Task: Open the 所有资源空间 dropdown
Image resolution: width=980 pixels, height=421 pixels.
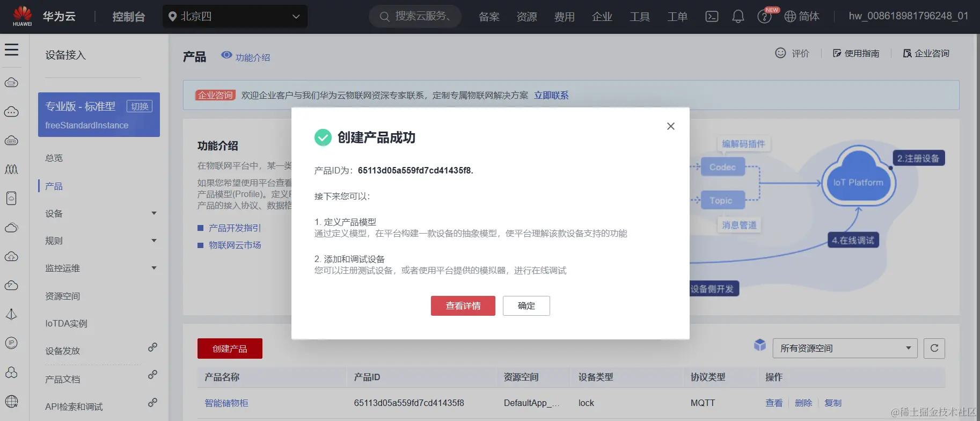Action: (845, 348)
